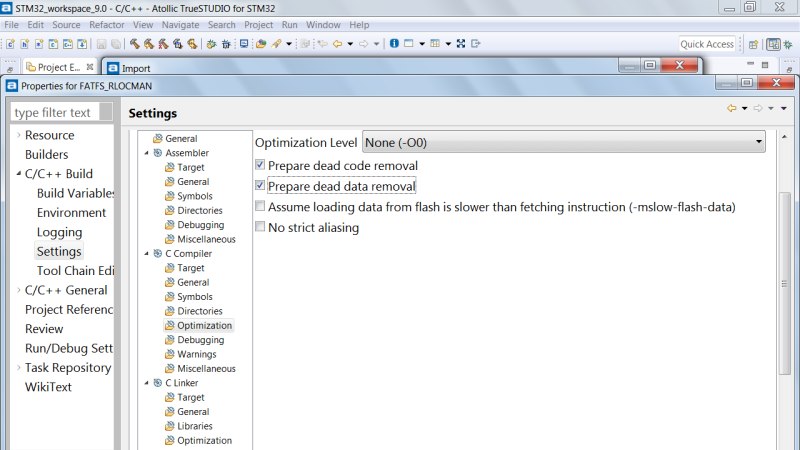Screen dimensions: 800x450
Task: Click yellow back arrow in Settings header
Action: pyautogui.click(x=732, y=108)
